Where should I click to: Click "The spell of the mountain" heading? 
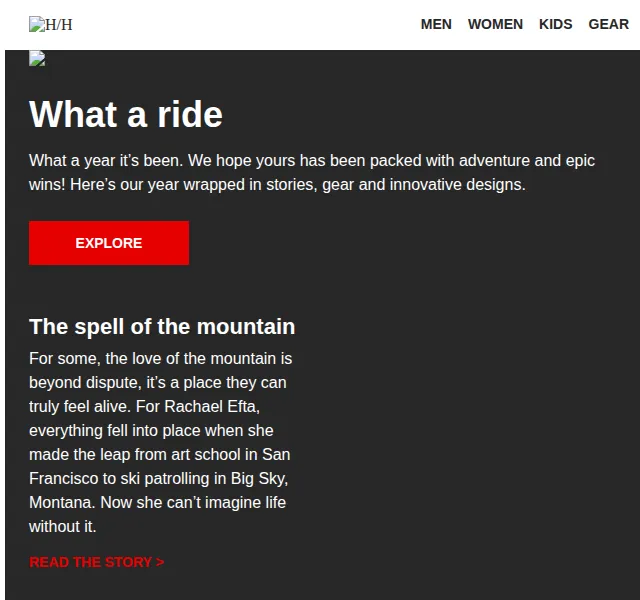pos(162,327)
